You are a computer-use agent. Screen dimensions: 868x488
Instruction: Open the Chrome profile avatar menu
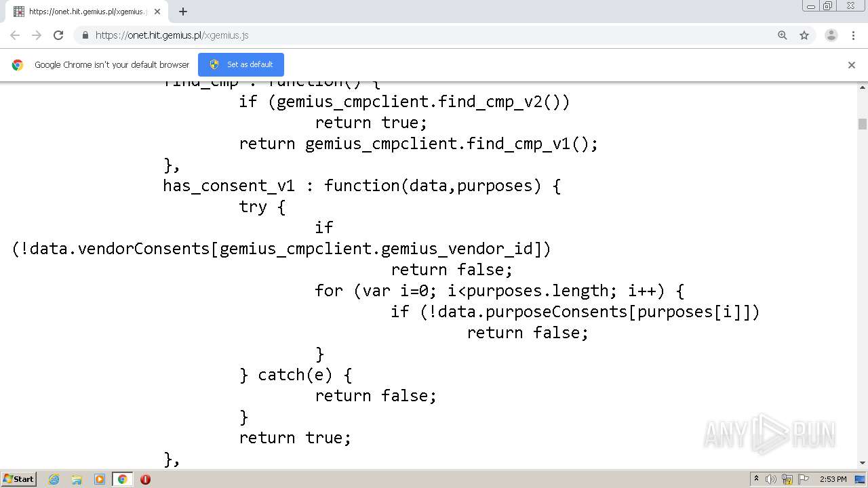coord(831,35)
